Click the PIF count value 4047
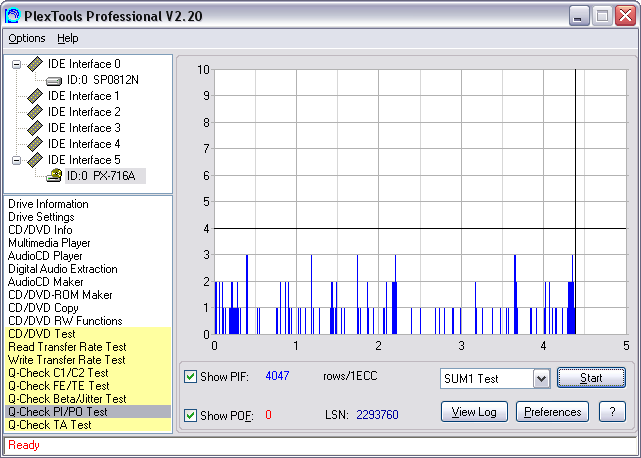The width and height of the screenshot is (641, 458). tap(277, 376)
